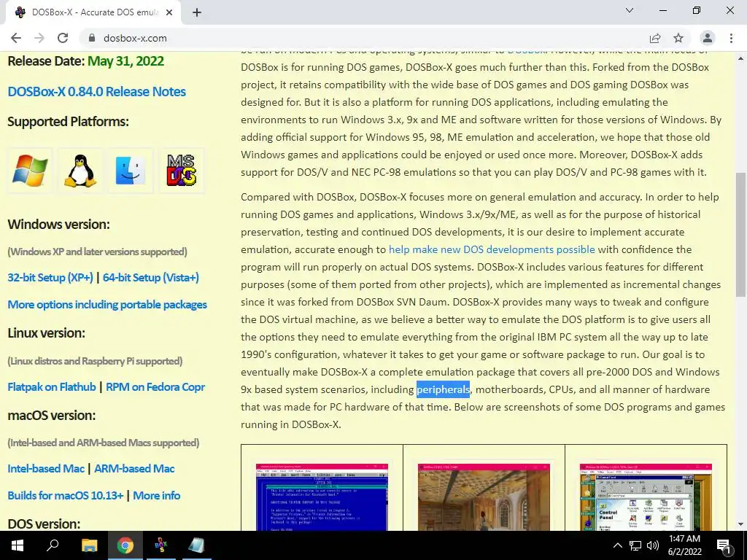
Task: Click the dosbox-x.com address bar
Action: (362, 38)
